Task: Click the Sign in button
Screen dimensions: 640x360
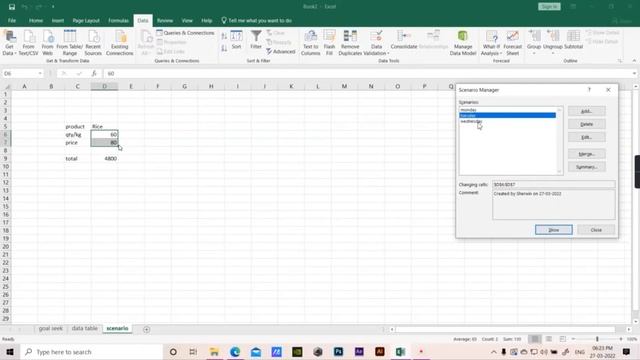Action: point(549,7)
